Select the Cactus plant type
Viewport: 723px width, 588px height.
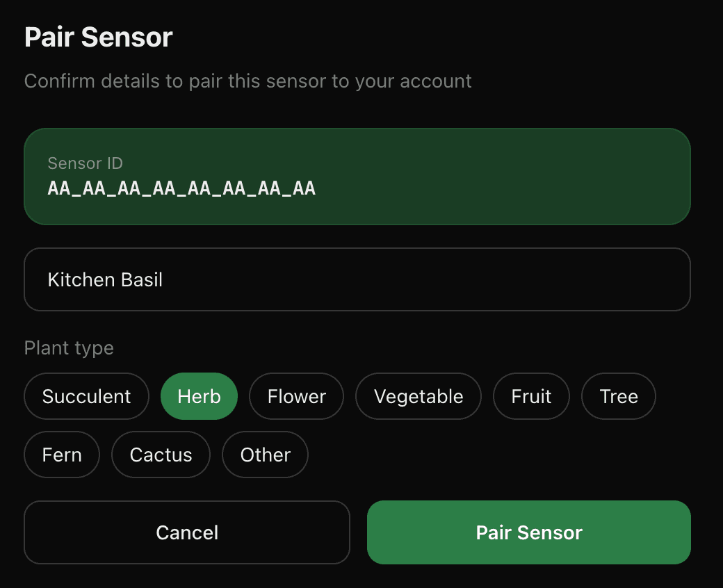point(161,455)
